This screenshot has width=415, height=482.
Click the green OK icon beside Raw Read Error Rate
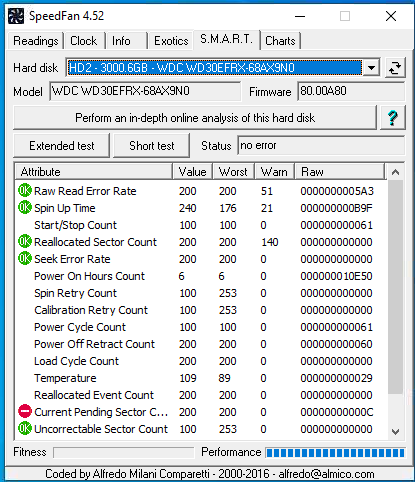coord(25,190)
